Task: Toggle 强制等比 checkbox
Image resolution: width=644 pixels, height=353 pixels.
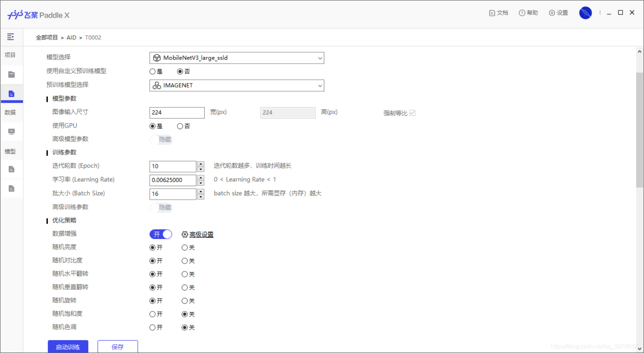Action: pos(413,113)
